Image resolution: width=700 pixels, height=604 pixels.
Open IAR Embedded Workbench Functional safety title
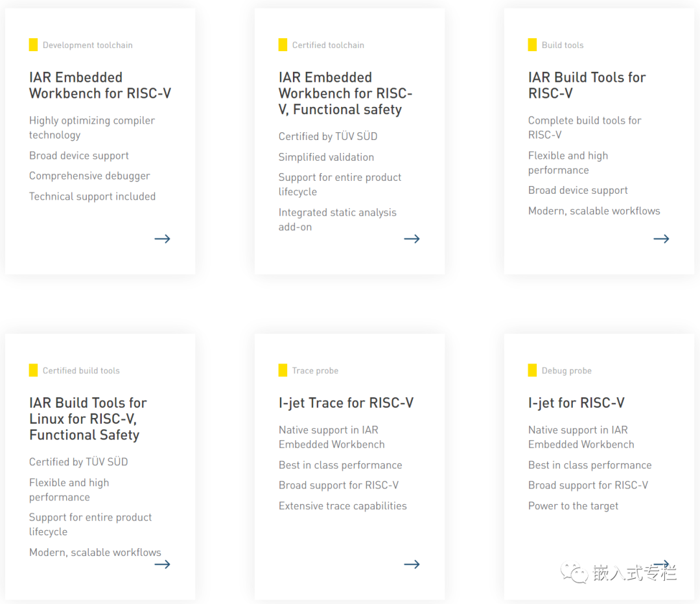click(345, 93)
